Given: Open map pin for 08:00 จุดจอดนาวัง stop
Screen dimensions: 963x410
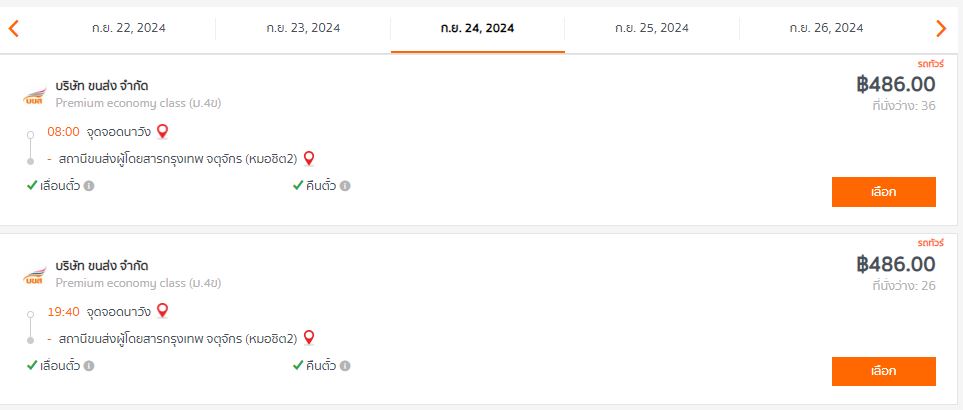Looking at the screenshot, I should [x=162, y=131].
